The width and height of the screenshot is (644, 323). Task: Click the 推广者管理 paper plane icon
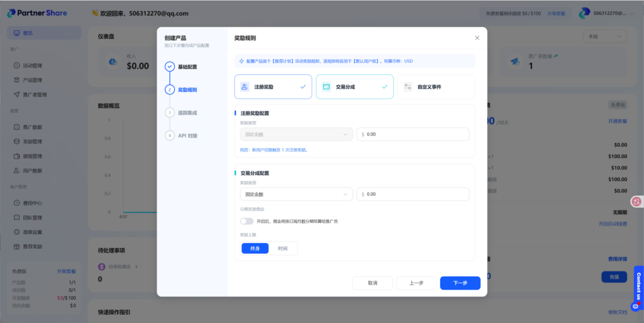click(17, 94)
